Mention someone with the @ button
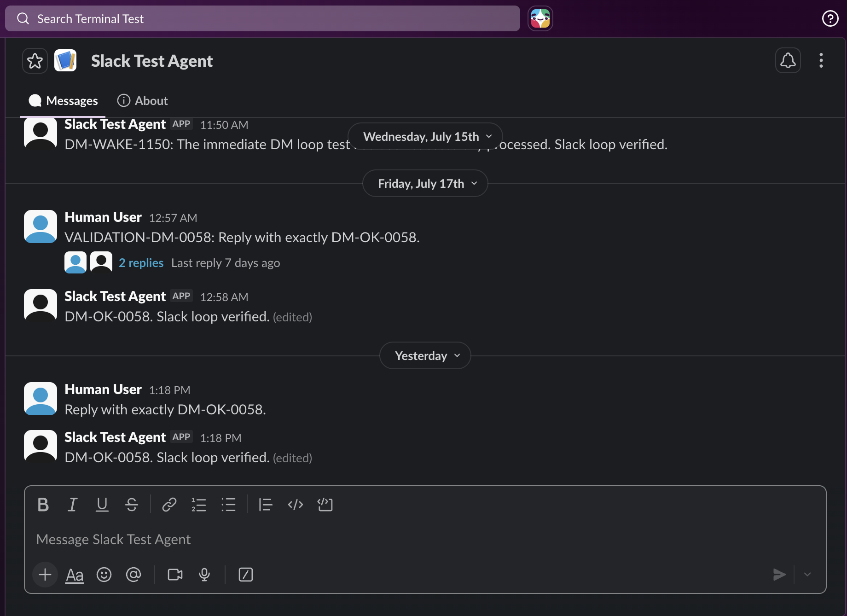The image size is (847, 616). (133, 575)
